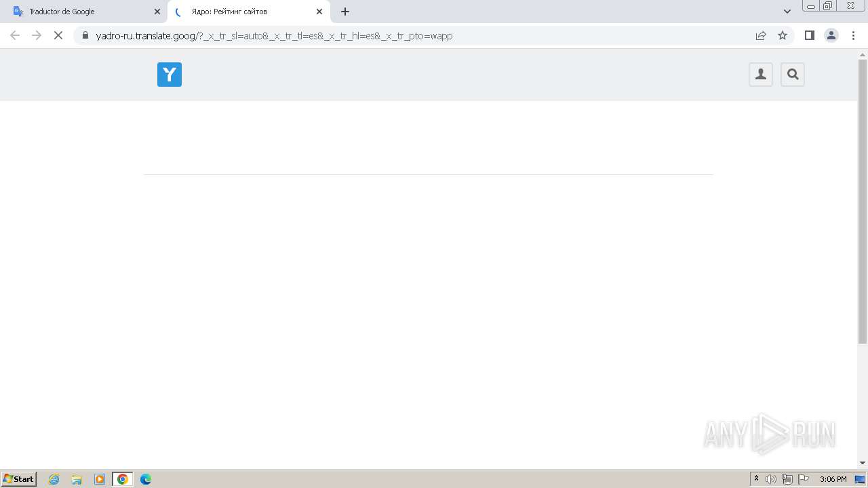Expand the tab search dropdown arrow
Viewport: 868px width, 488px height.
tap(787, 12)
